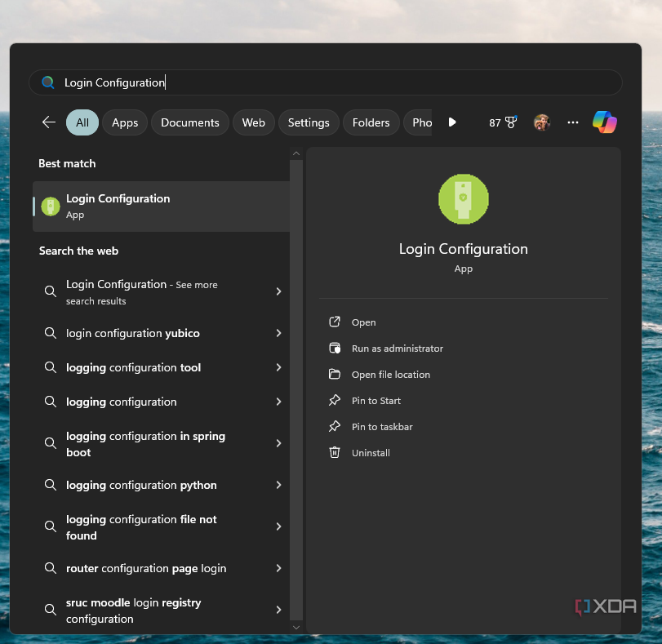The width and height of the screenshot is (662, 644).
Task: Expand chevron for 'logging configuration tool'
Action: (x=278, y=367)
